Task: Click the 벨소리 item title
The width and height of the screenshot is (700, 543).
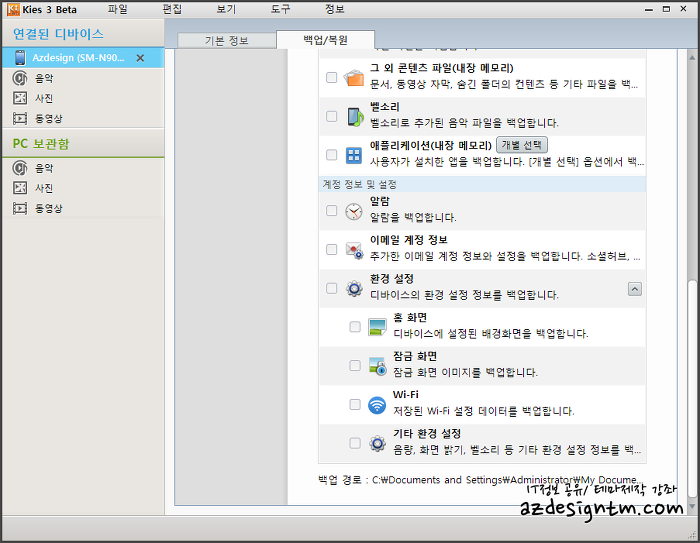Action: [x=384, y=107]
